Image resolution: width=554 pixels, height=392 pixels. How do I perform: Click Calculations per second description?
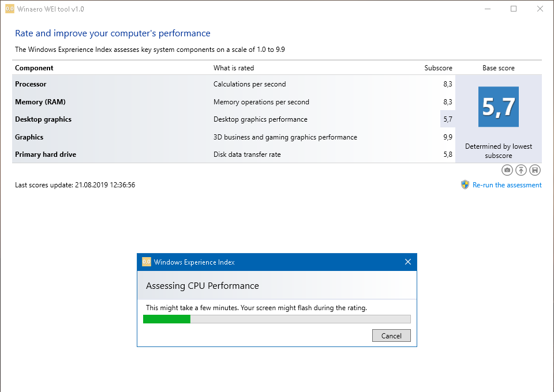pyautogui.click(x=249, y=84)
